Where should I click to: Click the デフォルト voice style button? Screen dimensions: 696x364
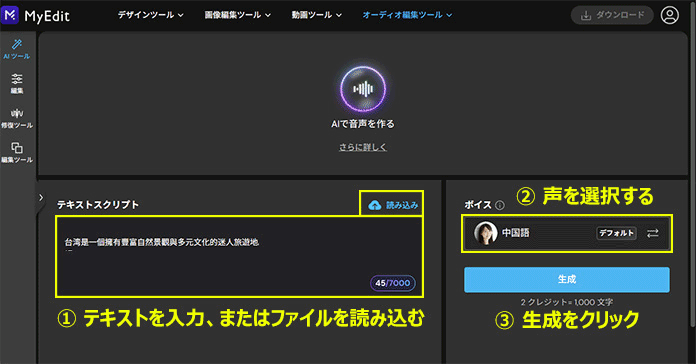coord(616,233)
